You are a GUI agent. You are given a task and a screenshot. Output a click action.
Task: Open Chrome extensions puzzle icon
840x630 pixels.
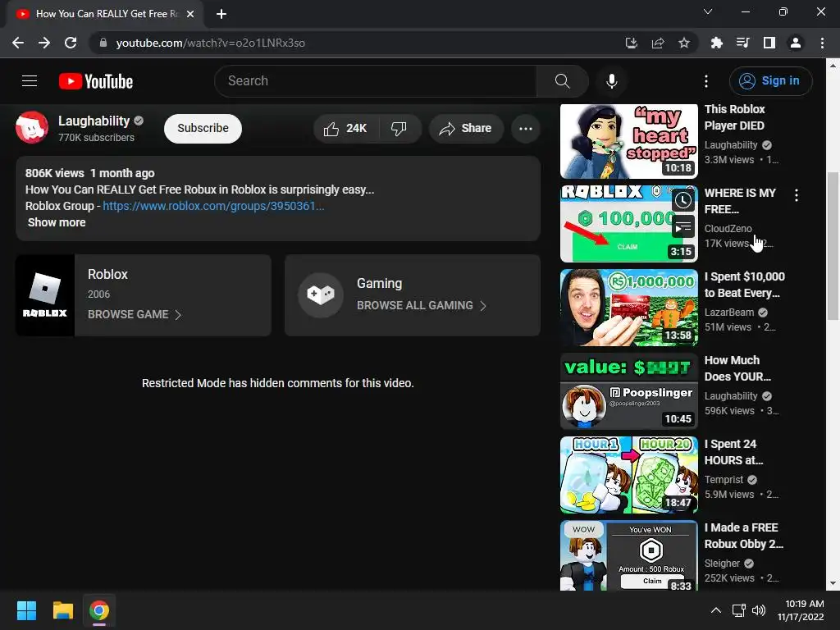point(716,43)
